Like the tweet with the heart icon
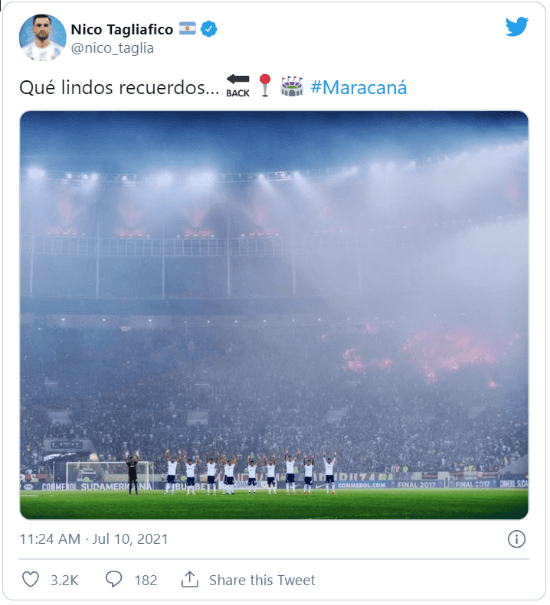This screenshot has width=550, height=605. pos(30,580)
